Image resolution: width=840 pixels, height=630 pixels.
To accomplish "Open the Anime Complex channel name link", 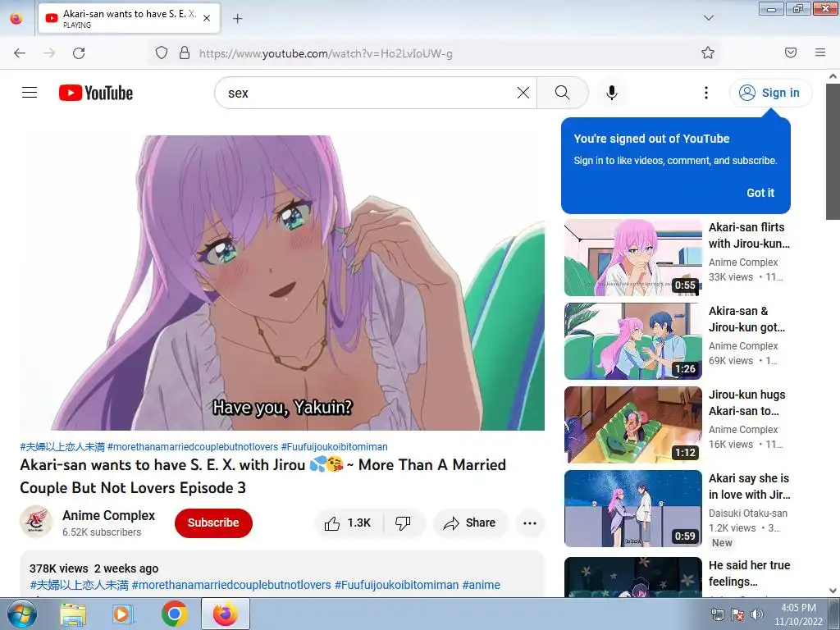I will point(109,515).
